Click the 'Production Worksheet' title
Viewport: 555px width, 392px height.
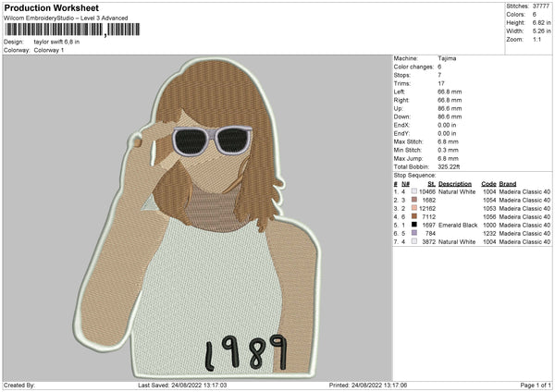(51, 7)
